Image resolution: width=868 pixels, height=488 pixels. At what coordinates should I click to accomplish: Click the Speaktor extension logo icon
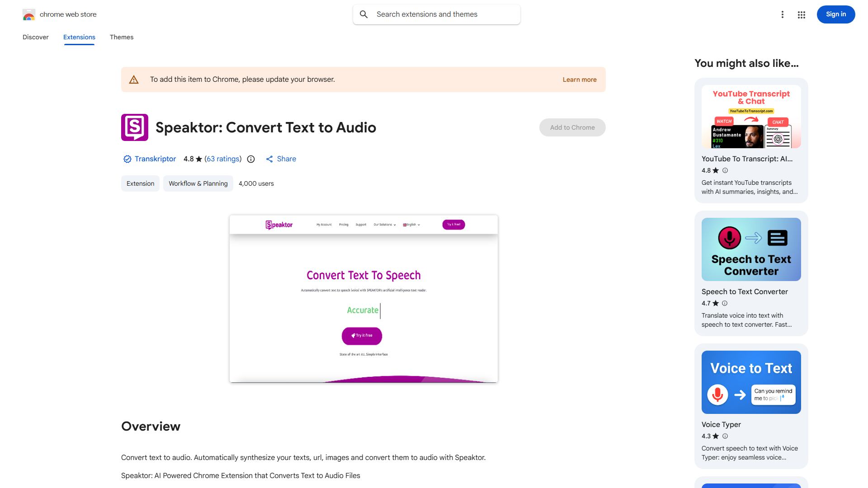(x=135, y=127)
